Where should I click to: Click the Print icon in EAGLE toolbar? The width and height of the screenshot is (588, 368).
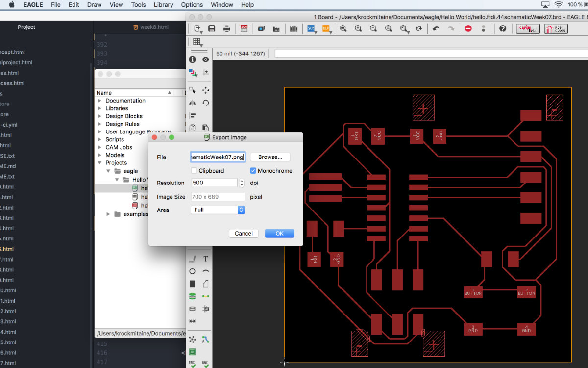(x=227, y=28)
